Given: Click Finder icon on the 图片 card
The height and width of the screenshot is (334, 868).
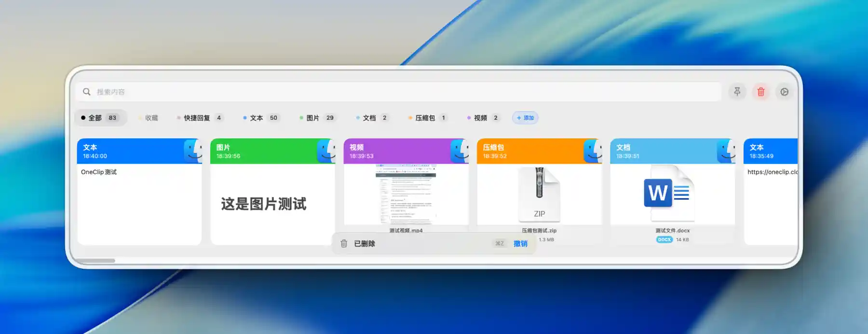Looking at the screenshot, I should tap(326, 151).
